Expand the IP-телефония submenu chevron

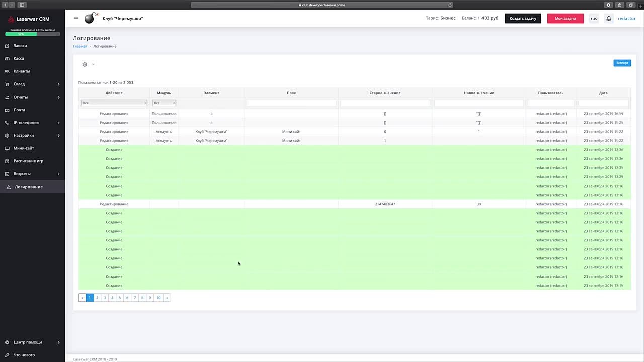pyautogui.click(x=58, y=123)
